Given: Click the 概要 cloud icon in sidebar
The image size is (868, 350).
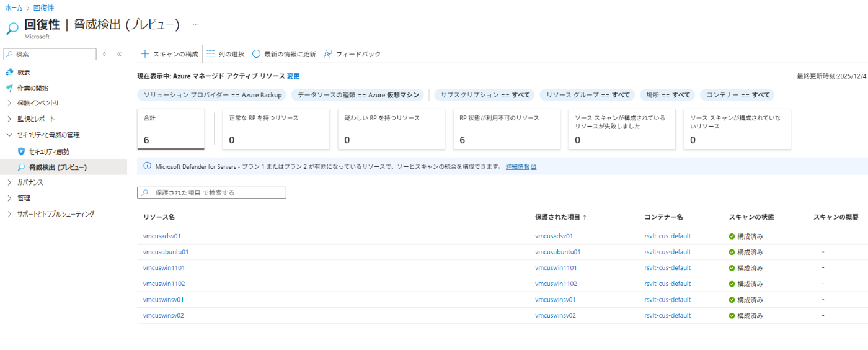Looking at the screenshot, I should pos(9,72).
